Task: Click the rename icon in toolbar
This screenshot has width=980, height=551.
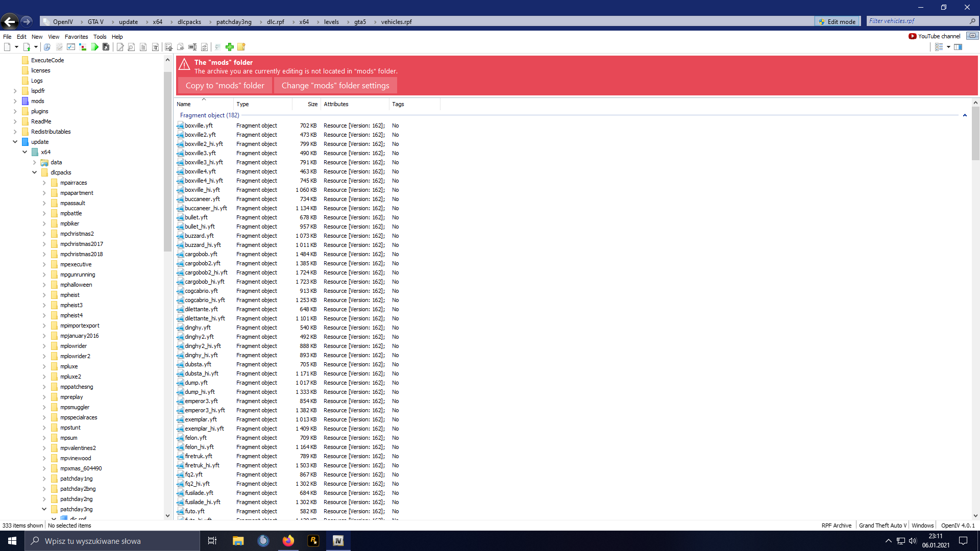Action: pyautogui.click(x=192, y=47)
